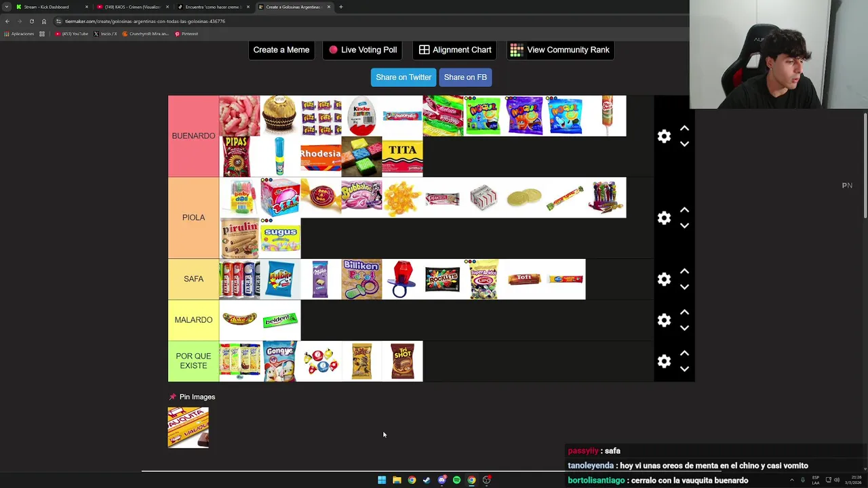Select the Beldent gum image
Screen dimensions: 868x488
pos(280,320)
